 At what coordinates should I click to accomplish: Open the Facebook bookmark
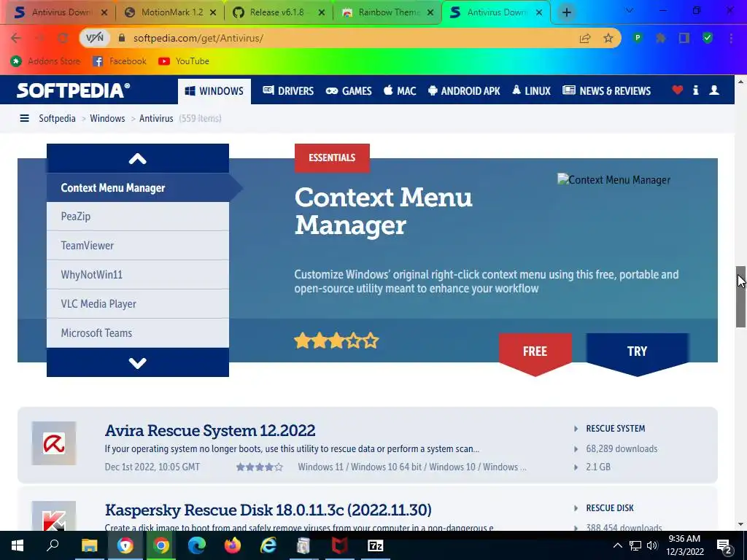point(120,61)
